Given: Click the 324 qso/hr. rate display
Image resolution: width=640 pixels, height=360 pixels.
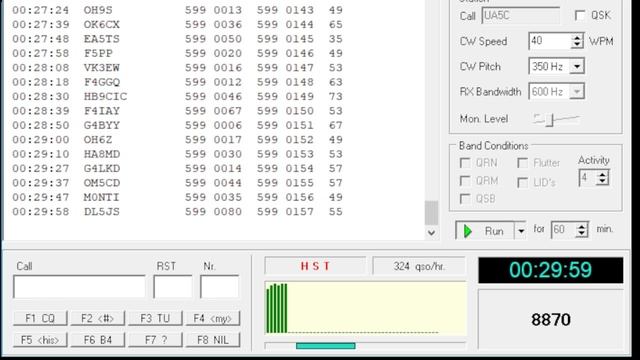Looking at the screenshot, I should click(x=419, y=266).
